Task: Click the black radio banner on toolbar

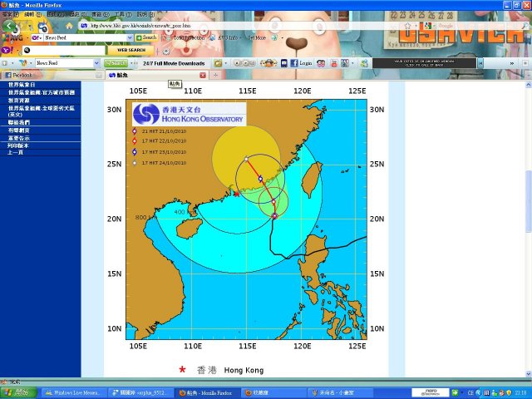Action: point(424,63)
